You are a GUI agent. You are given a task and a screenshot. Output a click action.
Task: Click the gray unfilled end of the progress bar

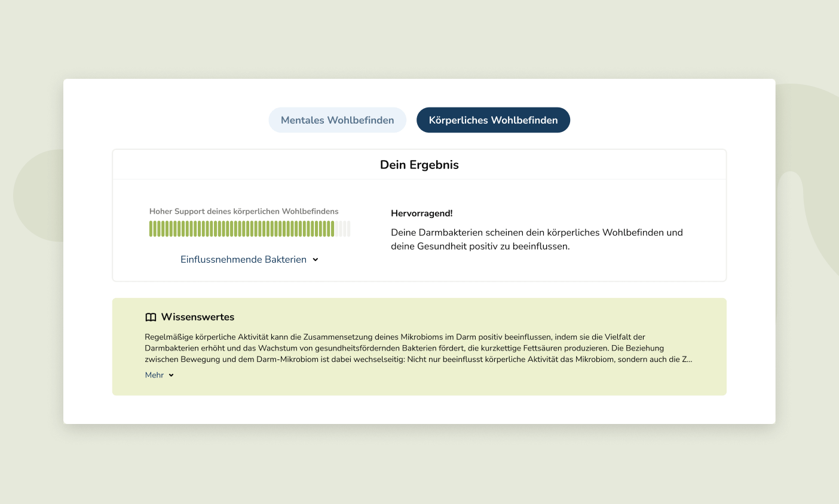[x=343, y=229]
